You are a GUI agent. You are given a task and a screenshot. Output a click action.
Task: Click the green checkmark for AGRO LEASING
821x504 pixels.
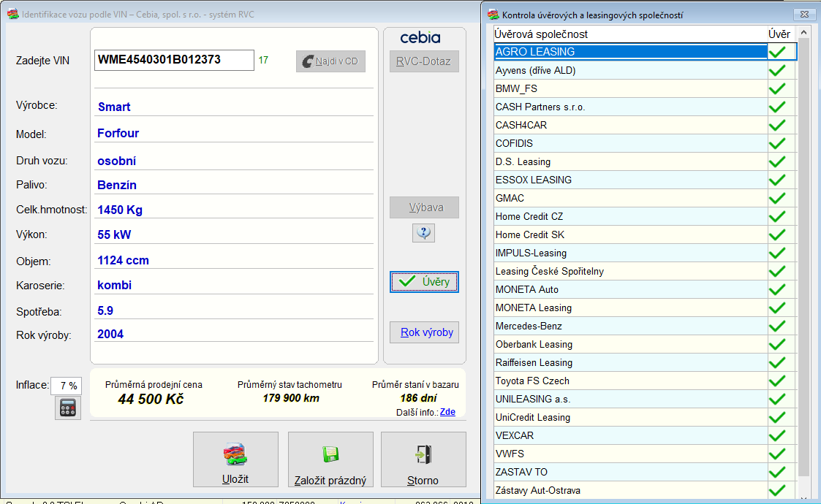pyautogui.click(x=778, y=52)
